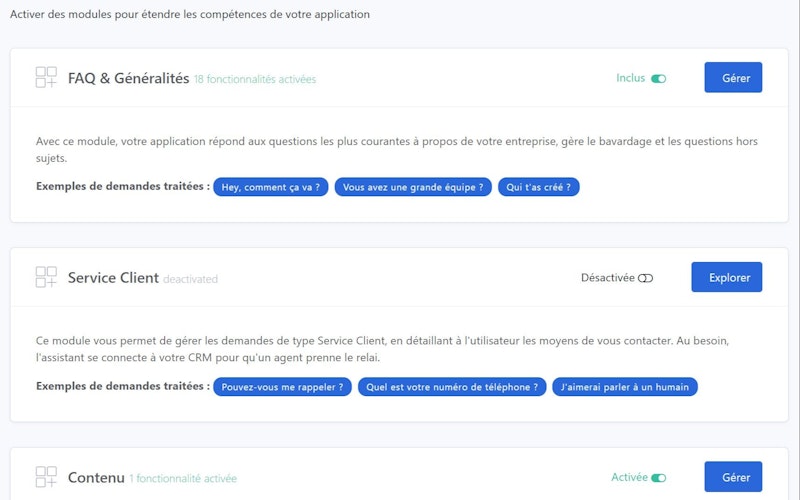Viewport: 800px width, 500px height.
Task: Open Explorer button for Service Client
Action: pyautogui.click(x=726, y=277)
